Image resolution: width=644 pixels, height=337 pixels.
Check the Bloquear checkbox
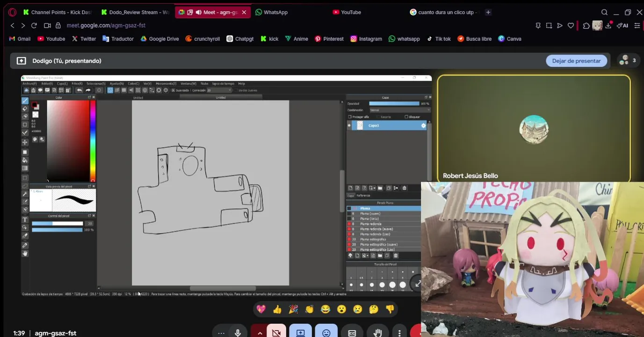(406, 117)
